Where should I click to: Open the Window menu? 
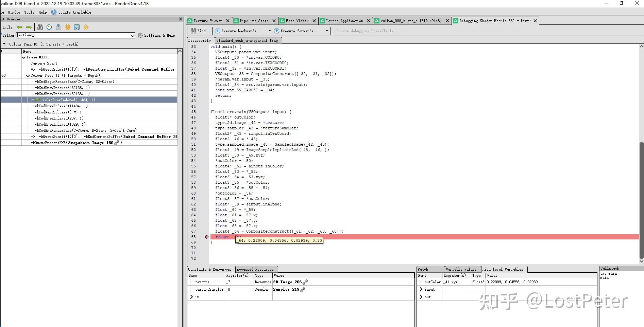tap(14, 12)
